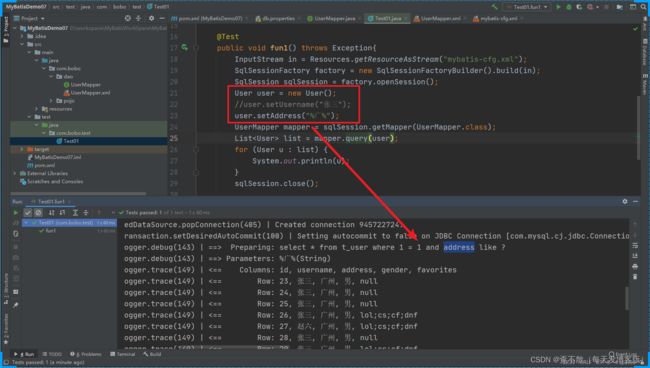Pin tab icon in Run panel left strip
Screen dimensions: 650x368
[16, 305]
